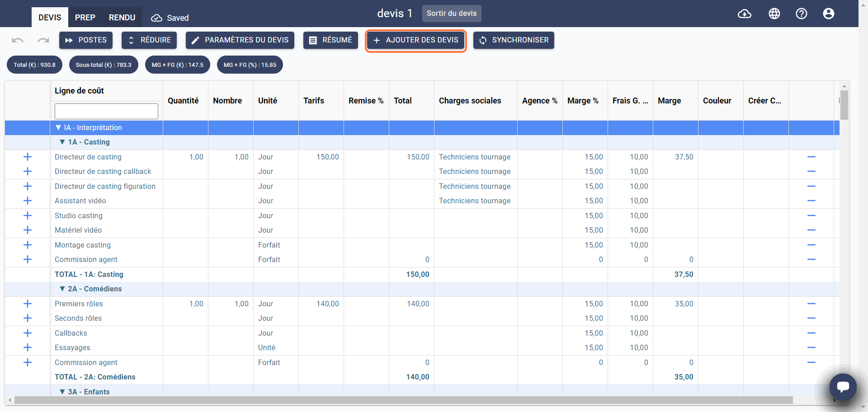Select Tarifs 140,00 of Premiers rôles
Viewport: 868px width, 412px height.
click(x=321, y=304)
